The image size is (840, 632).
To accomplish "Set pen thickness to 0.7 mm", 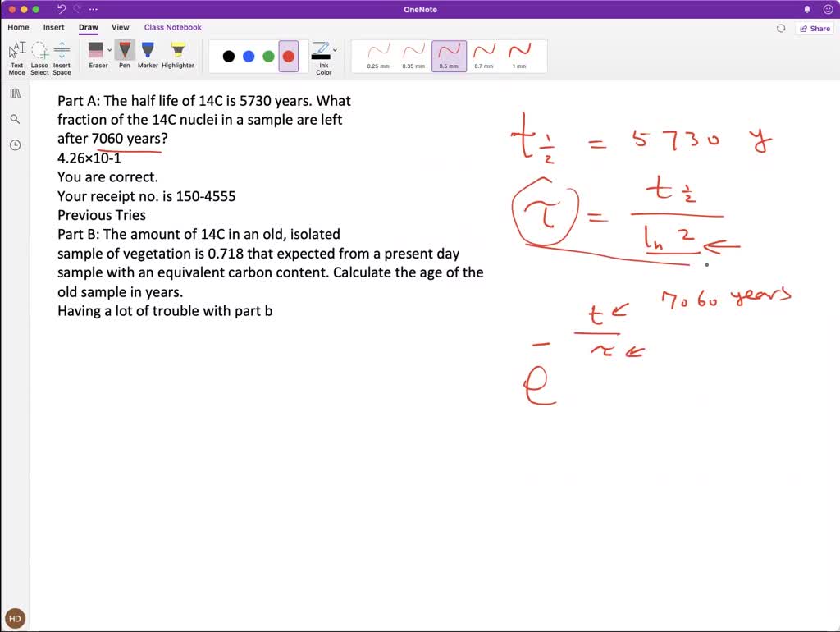I will click(x=484, y=57).
